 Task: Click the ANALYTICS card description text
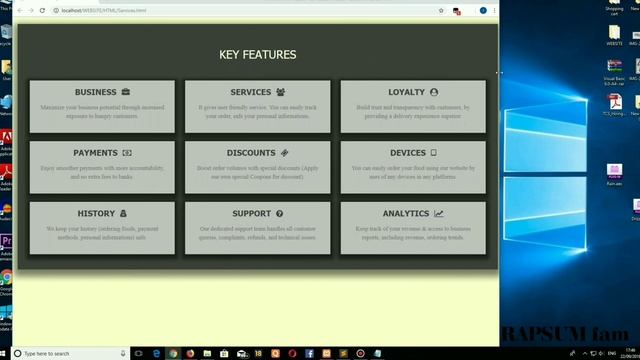[413, 233]
